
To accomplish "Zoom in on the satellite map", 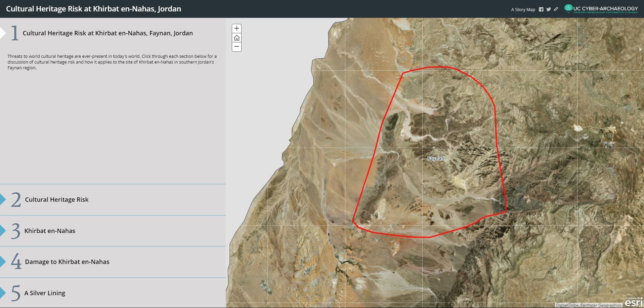I will 237,28.
